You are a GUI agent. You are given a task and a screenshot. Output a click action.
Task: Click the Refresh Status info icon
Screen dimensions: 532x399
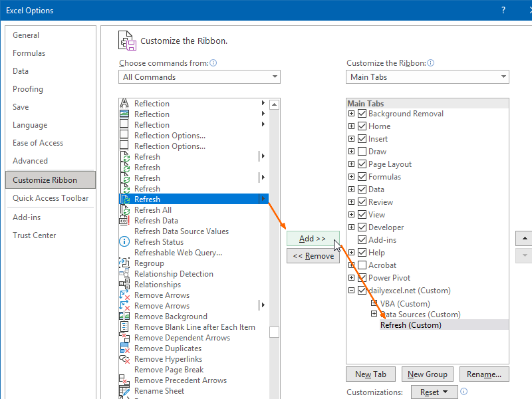[x=124, y=241]
